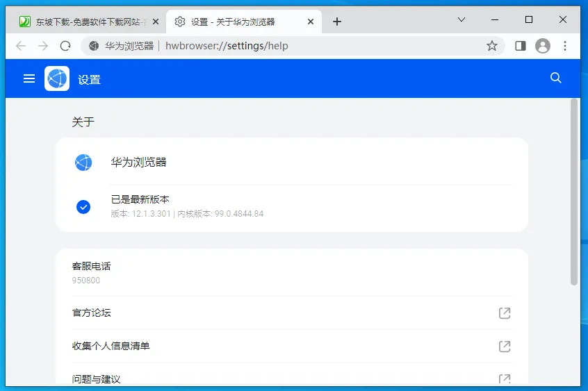
Task: Click the 收集个人信息清单 row label
Action: point(111,346)
